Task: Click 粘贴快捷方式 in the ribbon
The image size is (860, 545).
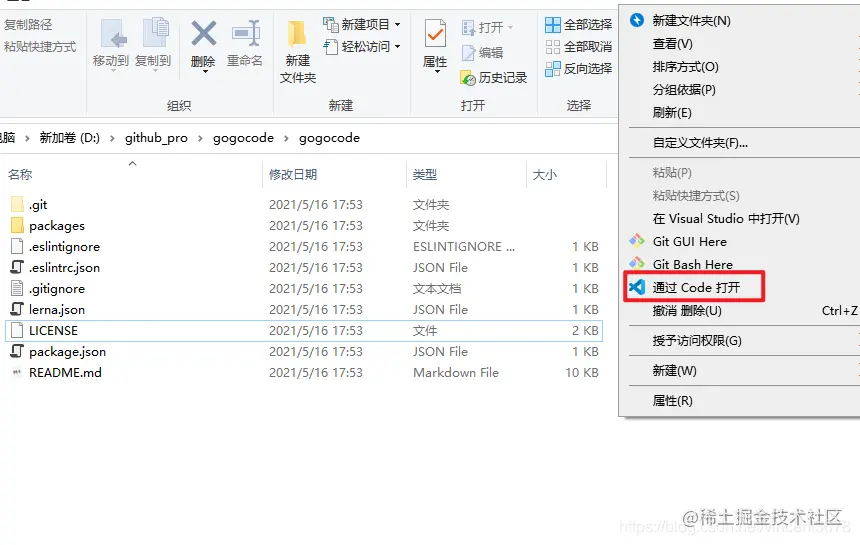Action: (40, 47)
